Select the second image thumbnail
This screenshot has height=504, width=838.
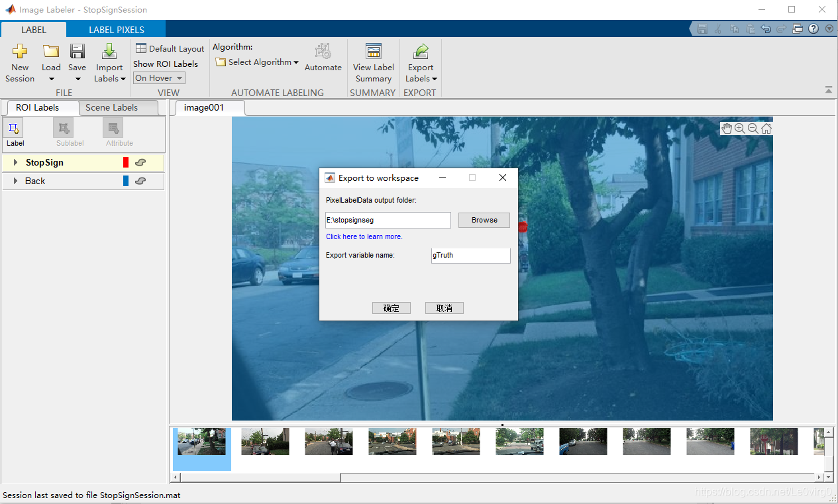click(265, 441)
